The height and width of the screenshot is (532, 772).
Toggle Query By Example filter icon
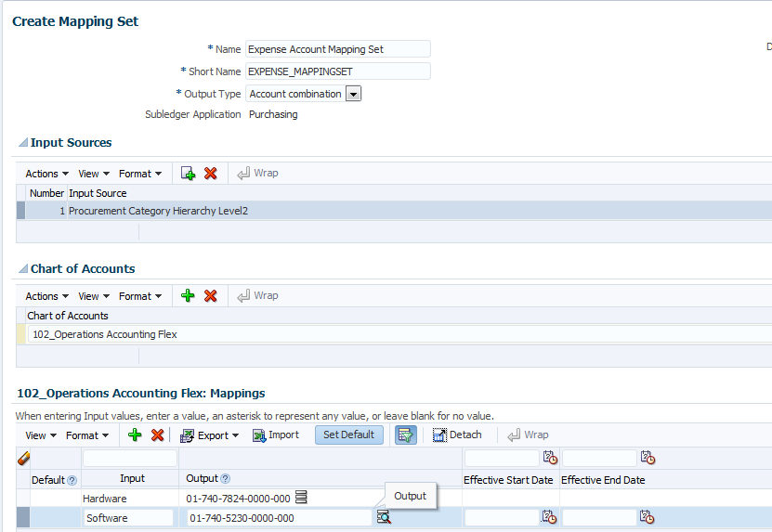point(406,435)
